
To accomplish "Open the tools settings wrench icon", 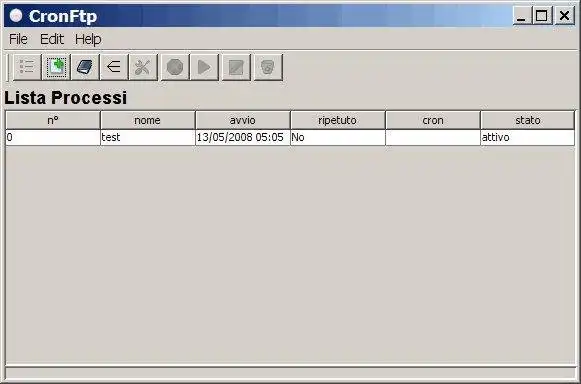I will pos(143,67).
